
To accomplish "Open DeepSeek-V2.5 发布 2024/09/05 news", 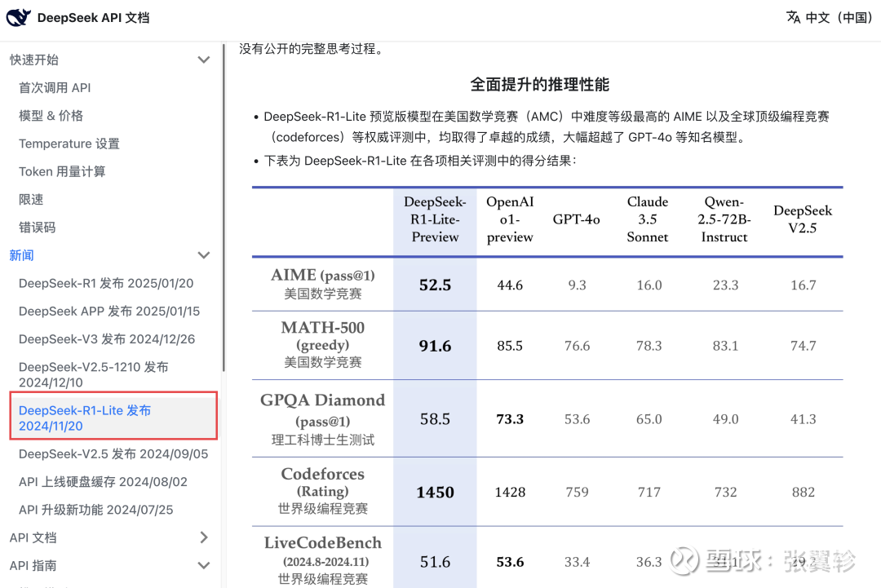I will point(113,453).
